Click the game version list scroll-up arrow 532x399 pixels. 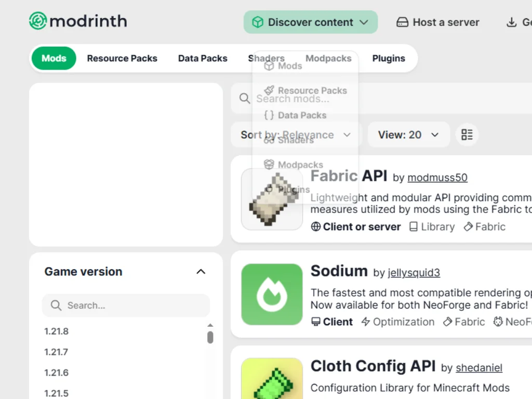210,325
